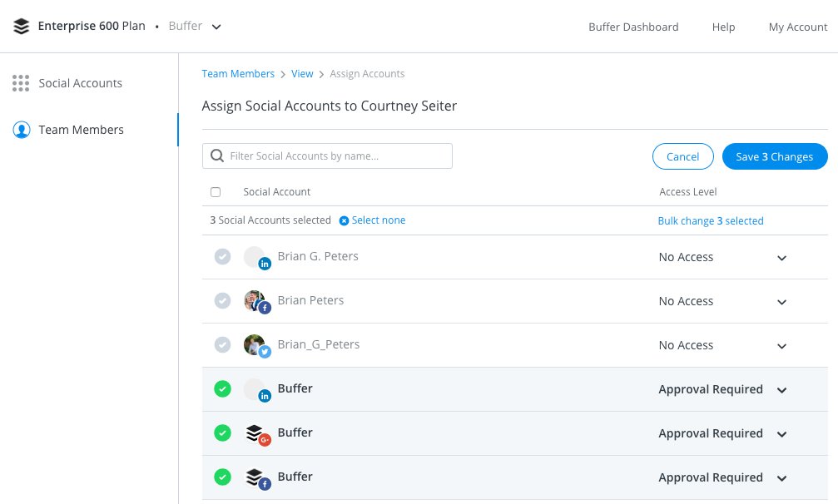This screenshot has width=838, height=504.
Task: Click the Save 3 Changes button
Action: point(774,156)
